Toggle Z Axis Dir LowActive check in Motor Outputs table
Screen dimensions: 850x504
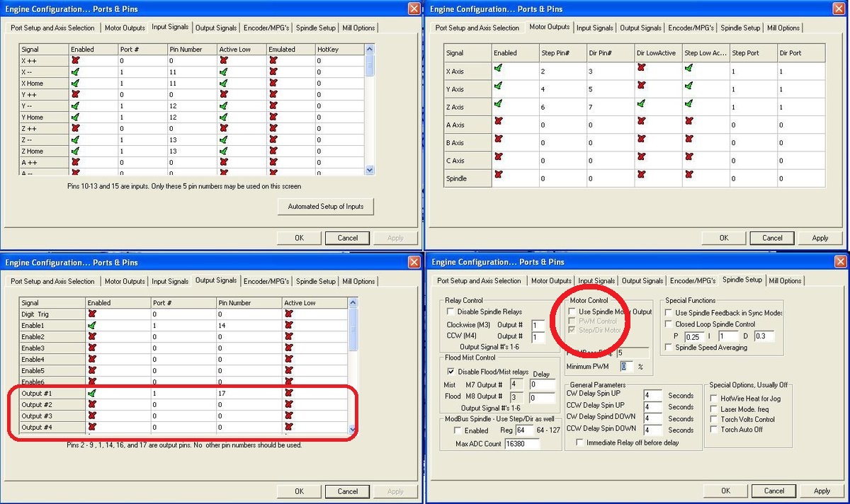pos(642,103)
